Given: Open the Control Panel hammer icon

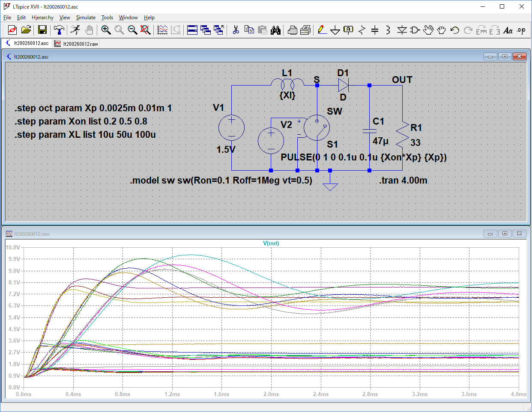Looking at the screenshot, I should point(59,30).
